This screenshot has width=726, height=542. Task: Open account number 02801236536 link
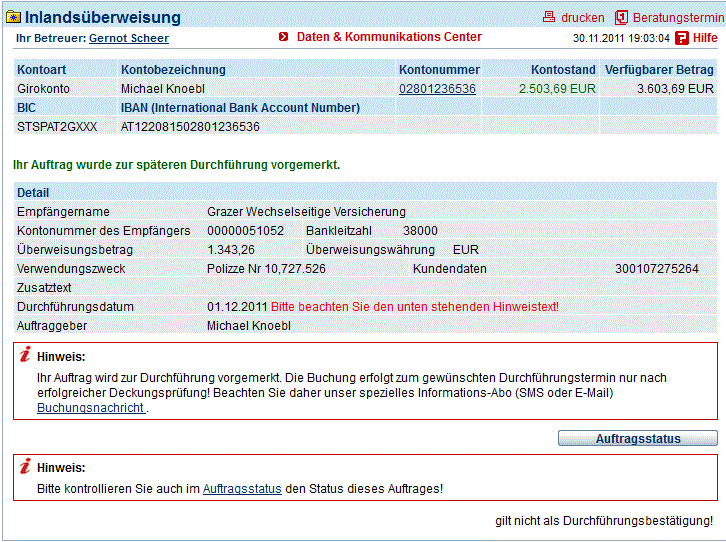coord(437,88)
